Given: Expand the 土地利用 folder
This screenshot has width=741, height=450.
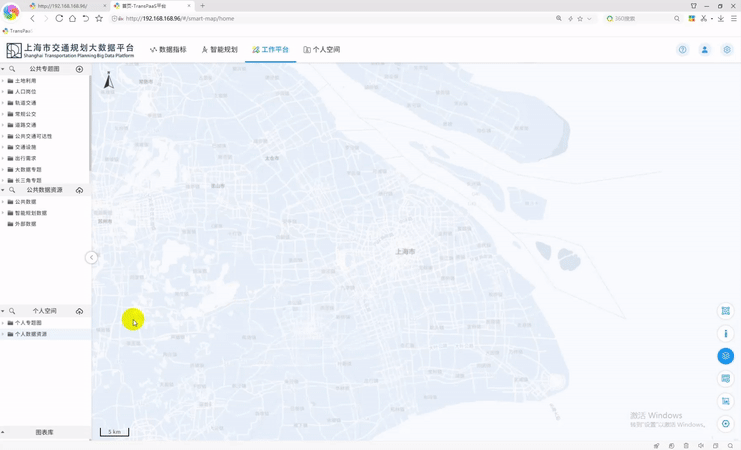Looking at the screenshot, I should [x=3, y=81].
